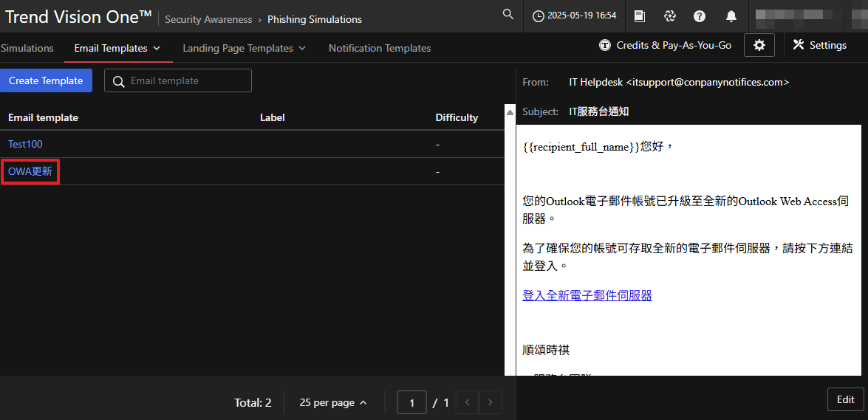This screenshot has width=868, height=420.
Task: Open the Test100 email template
Action: click(x=25, y=144)
